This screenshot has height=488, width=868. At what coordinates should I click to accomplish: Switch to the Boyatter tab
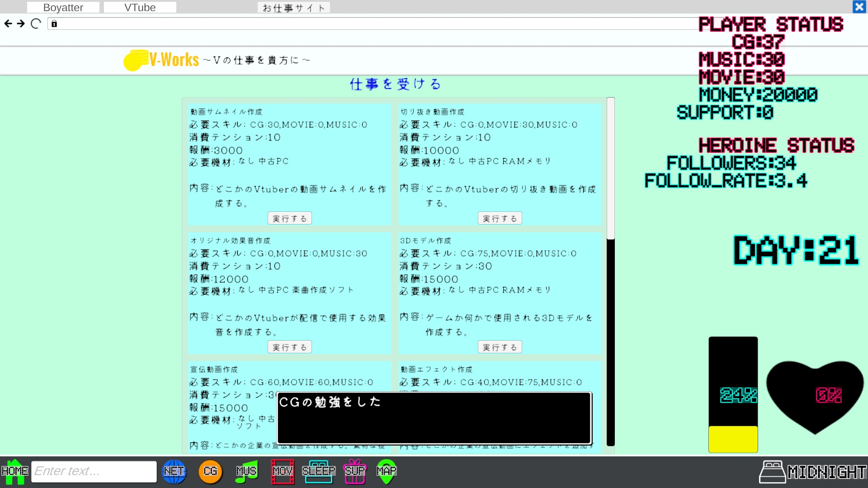tap(63, 7)
